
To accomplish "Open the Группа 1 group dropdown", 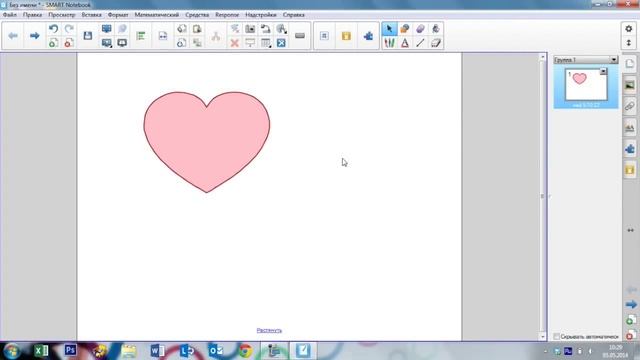I will point(614,60).
